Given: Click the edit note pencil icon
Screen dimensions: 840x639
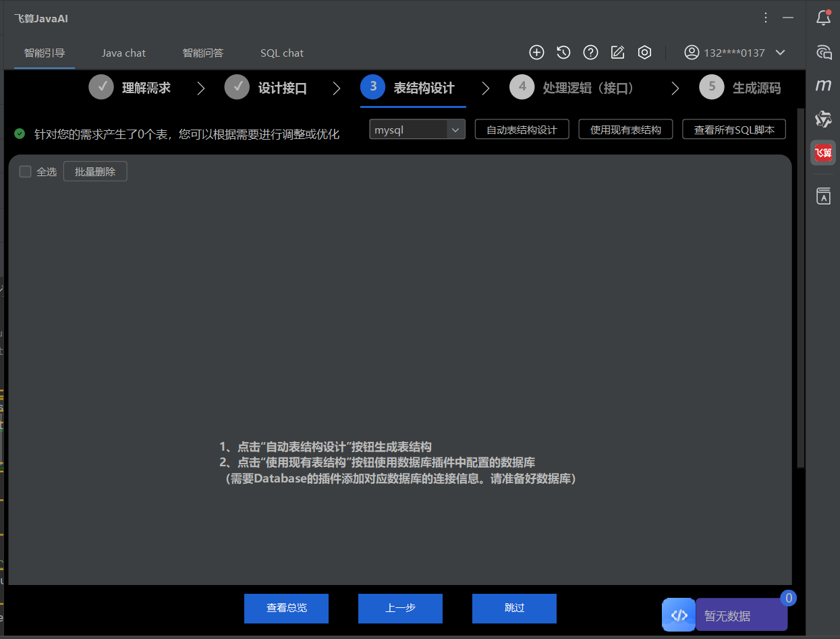Looking at the screenshot, I should pos(617,53).
